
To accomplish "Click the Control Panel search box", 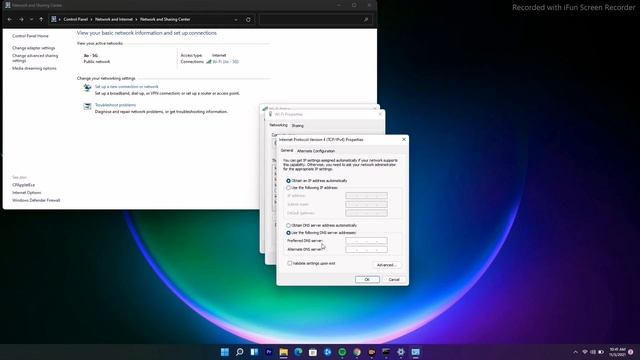I will [x=315, y=20].
